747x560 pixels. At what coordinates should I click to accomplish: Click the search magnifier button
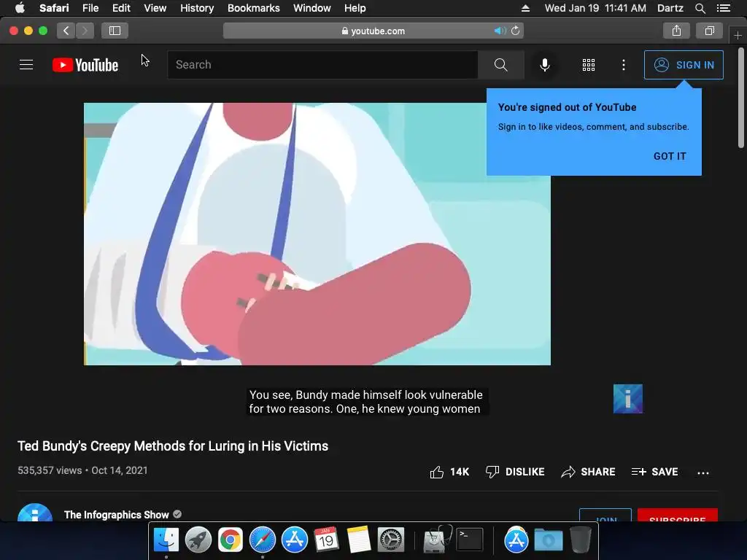pos(500,65)
